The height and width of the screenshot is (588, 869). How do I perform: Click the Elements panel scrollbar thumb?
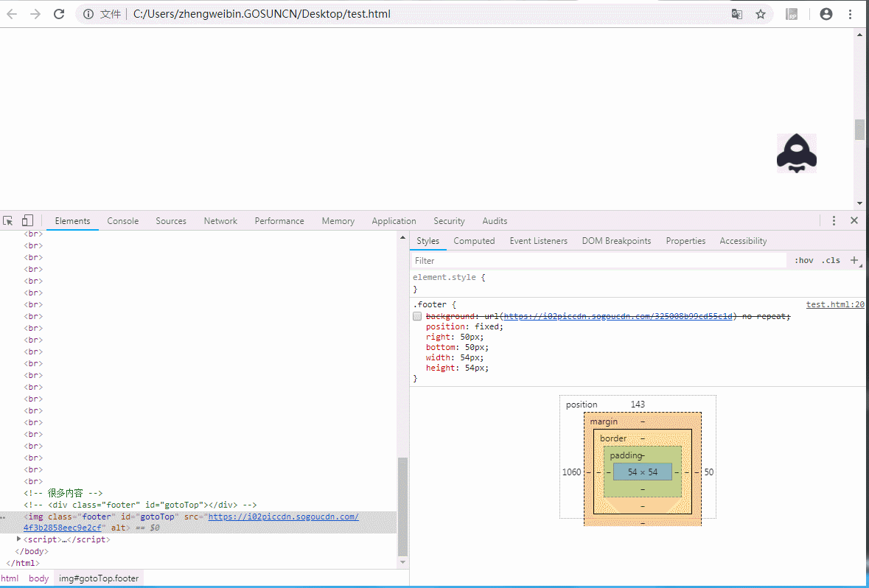point(403,506)
